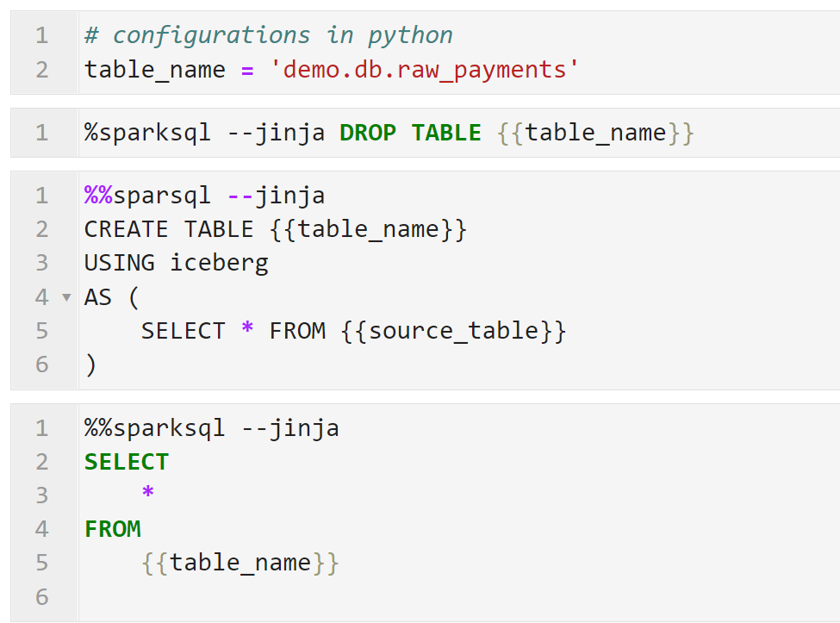Click {{table_name}} in the final SELECT cell
The height and width of the screenshot is (623, 840).
pos(240,563)
